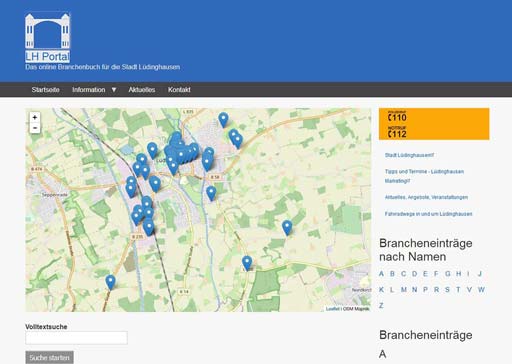Go to the Aktuelles page
The width and height of the screenshot is (512, 364).
(142, 90)
